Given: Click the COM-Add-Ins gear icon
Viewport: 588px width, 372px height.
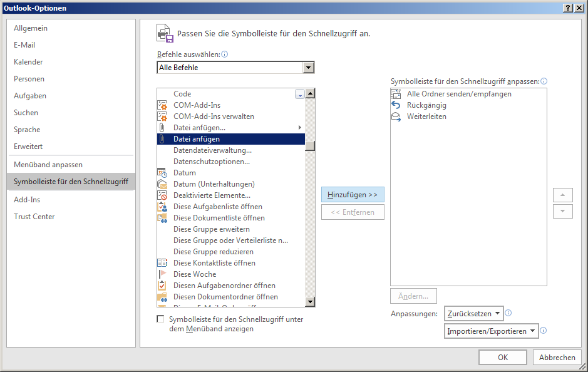Looking at the screenshot, I should point(162,105).
